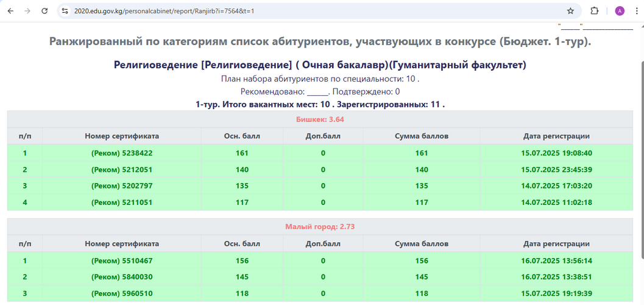This screenshot has width=644, height=305.
Task: Click certificate 5960510 row entry
Action: (x=122, y=293)
